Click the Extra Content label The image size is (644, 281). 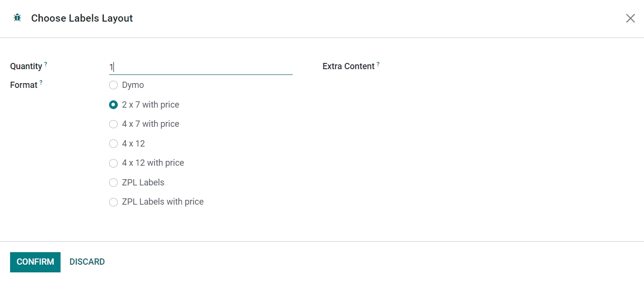point(348,66)
